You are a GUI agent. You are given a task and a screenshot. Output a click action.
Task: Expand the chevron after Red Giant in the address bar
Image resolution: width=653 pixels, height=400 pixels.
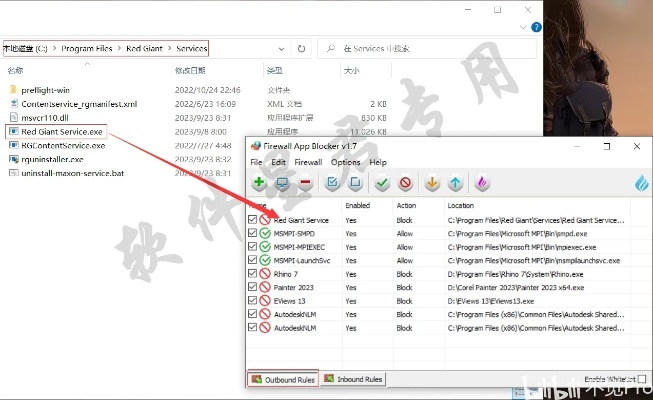pyautogui.click(x=169, y=48)
